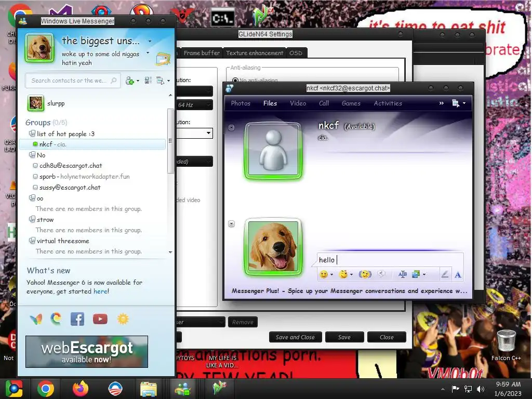Image resolution: width=532 pixels, height=399 pixels.
Task: Click the Save button in GLideN64 Settings
Action: (x=344, y=337)
